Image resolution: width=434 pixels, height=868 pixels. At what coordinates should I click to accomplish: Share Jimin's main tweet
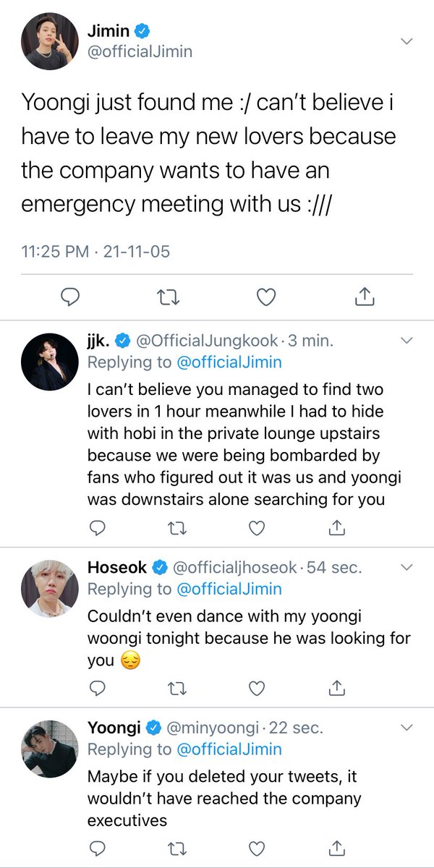pyautogui.click(x=365, y=296)
